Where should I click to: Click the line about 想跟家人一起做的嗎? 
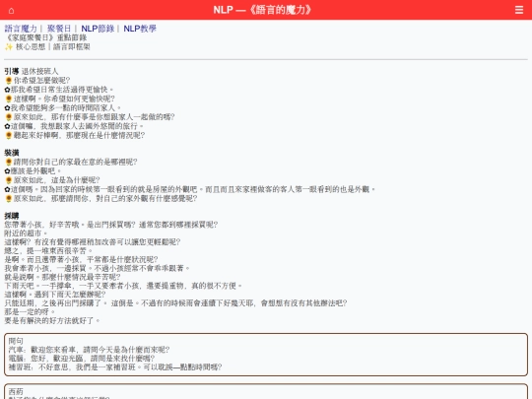(x=94, y=117)
